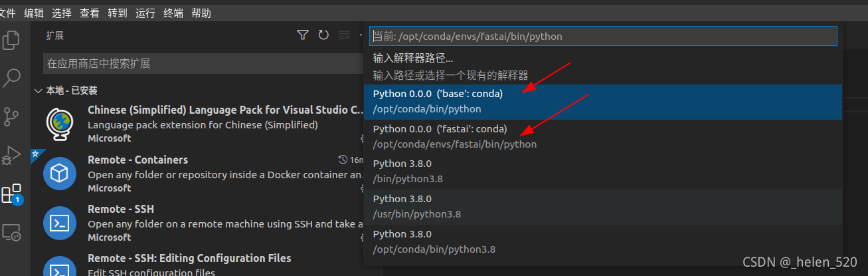Open Chinese (Simplified) Language Pack extension title
Screen dimensions: 868x276
point(226,110)
